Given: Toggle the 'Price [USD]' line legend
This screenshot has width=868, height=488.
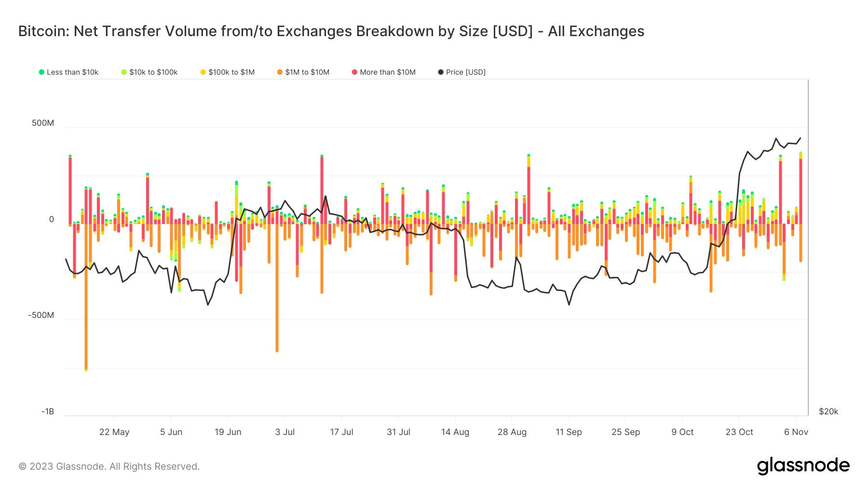Looking at the screenshot, I should [x=465, y=72].
